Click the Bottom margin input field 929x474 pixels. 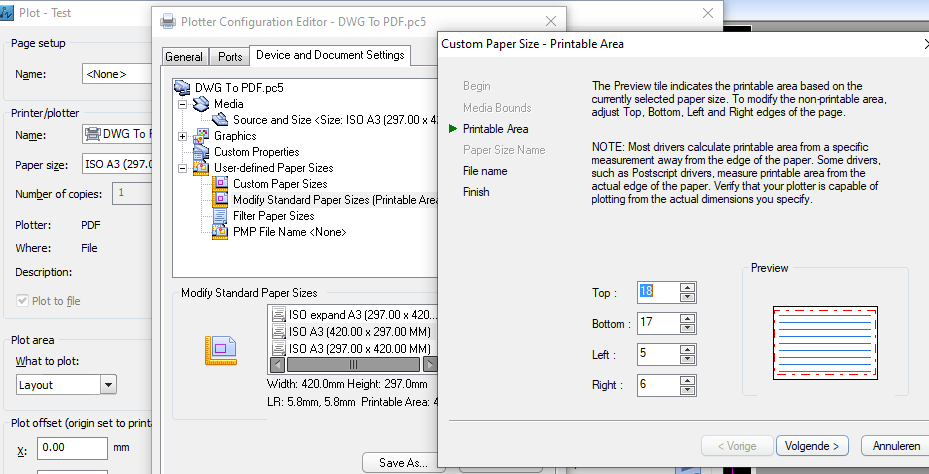657,324
